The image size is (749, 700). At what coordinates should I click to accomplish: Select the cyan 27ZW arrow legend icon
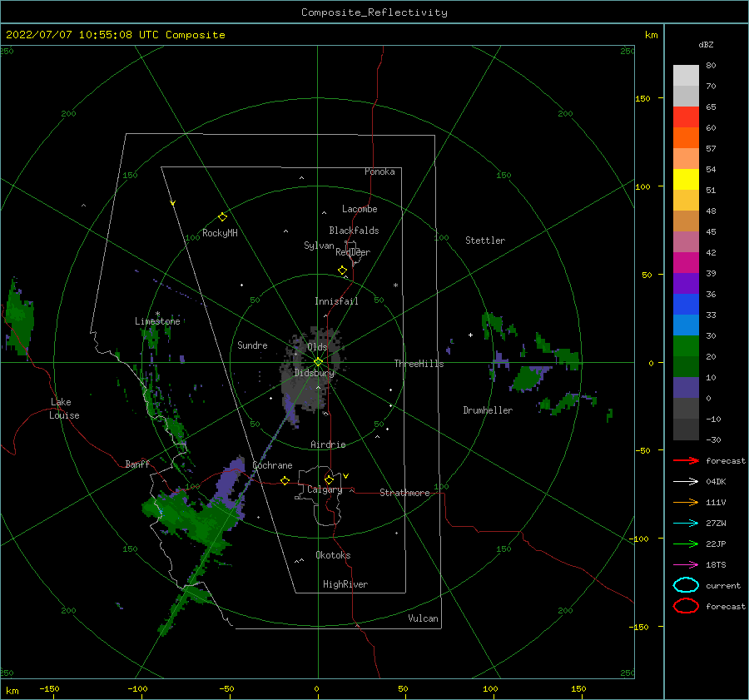click(x=686, y=524)
